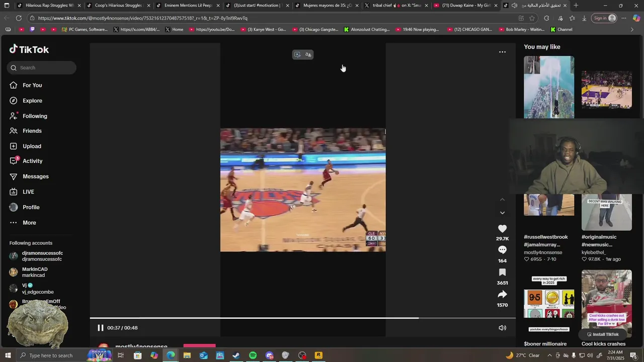This screenshot has width=644, height=362.
Task: Click the TikTok logo
Action: [x=29, y=49]
